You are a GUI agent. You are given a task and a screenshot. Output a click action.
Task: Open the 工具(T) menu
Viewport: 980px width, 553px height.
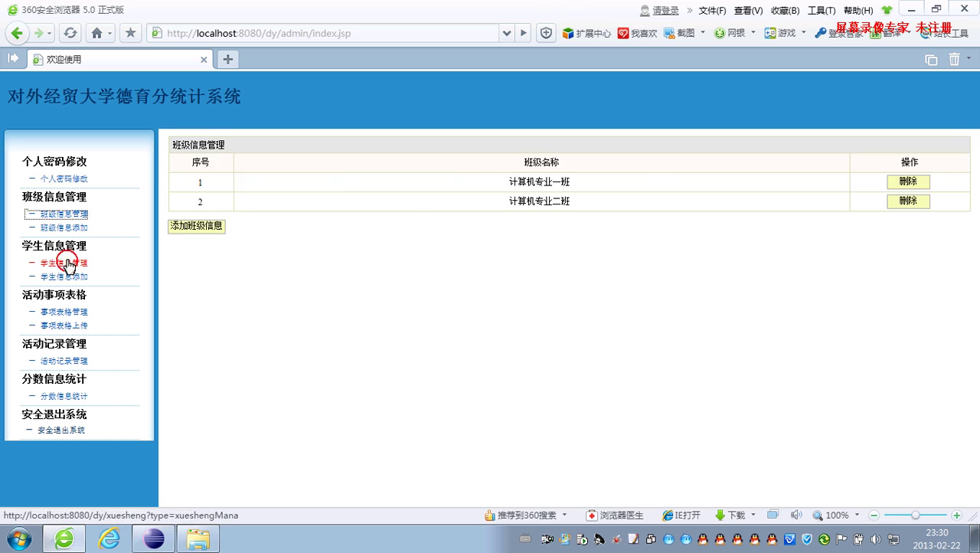pyautogui.click(x=821, y=11)
